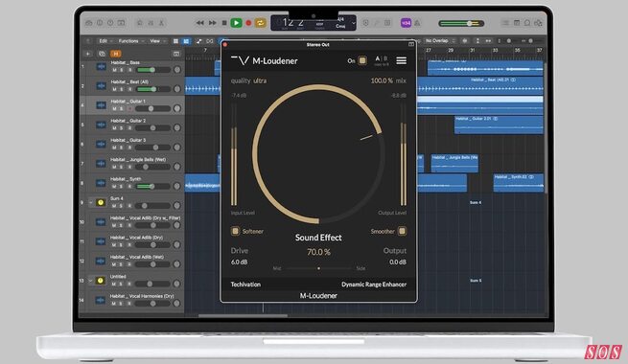Adjust Habitat _ Guitar 3 track volume slider
The width and height of the screenshot is (628, 364).
coord(153,148)
